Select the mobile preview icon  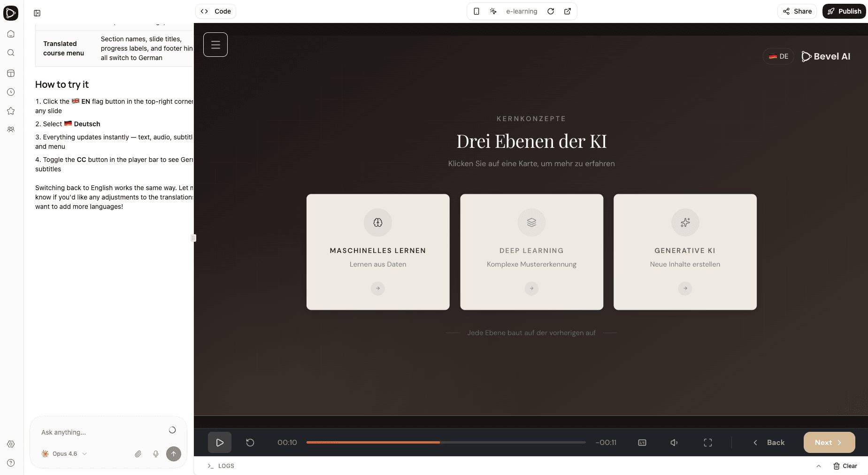[477, 11]
